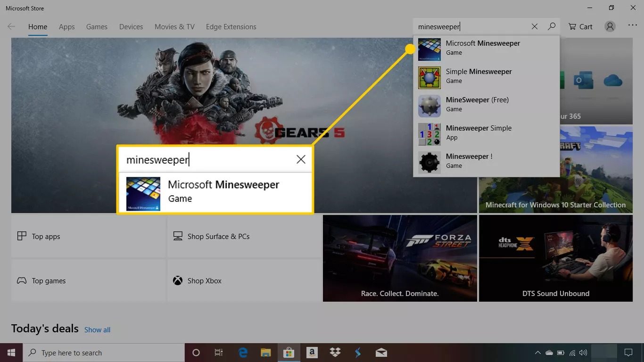This screenshot has height=362, width=644.
Task: Launch Microsoft Edge from the taskbar
Action: [243, 353]
